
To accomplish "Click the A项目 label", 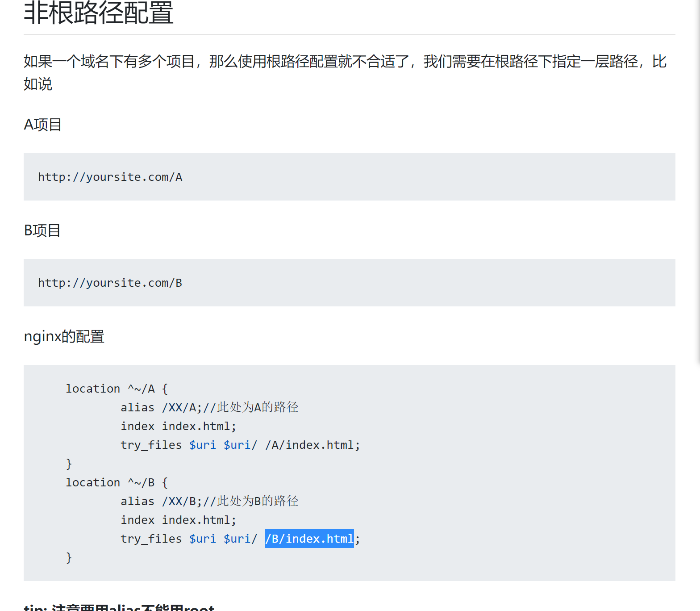I will tap(42, 125).
